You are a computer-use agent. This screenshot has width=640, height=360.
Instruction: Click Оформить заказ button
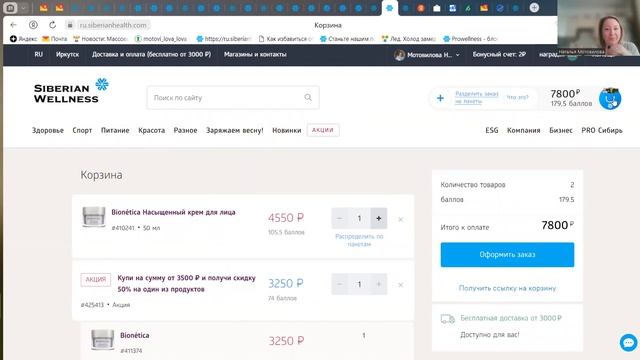coord(507,255)
